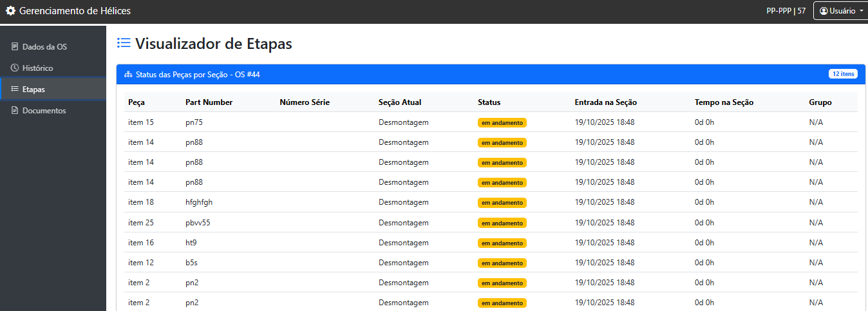
Task: Select the item 25 cell
Action: [141, 222]
